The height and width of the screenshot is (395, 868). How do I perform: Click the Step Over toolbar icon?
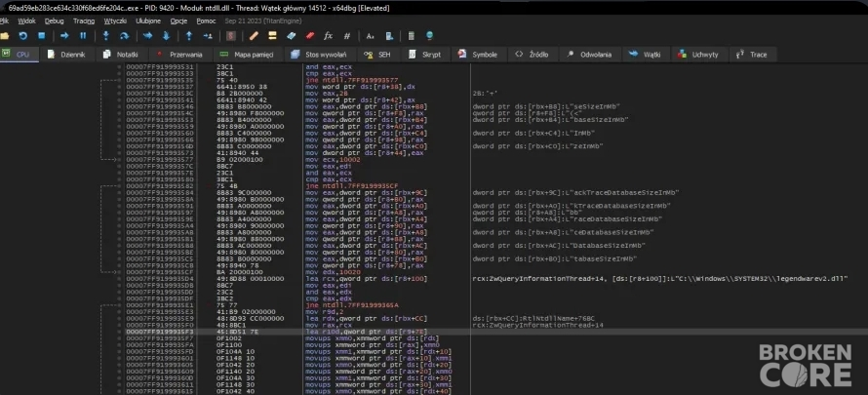tap(124, 36)
